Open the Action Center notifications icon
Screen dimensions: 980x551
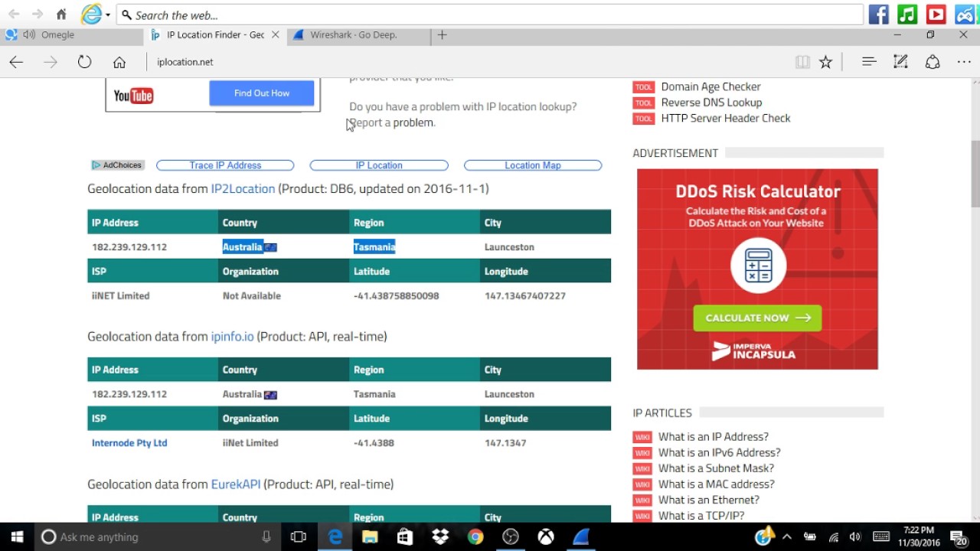(959, 537)
